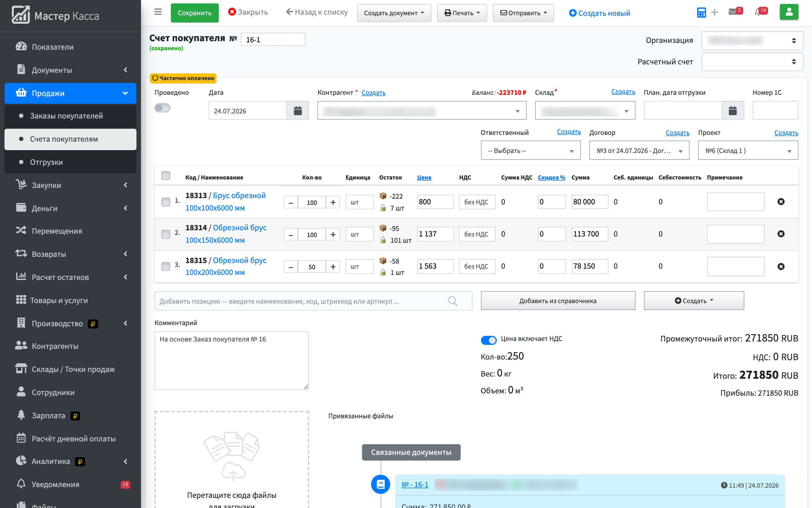812x508 pixels.
Task: Click the Создать новый link
Action: (x=599, y=13)
